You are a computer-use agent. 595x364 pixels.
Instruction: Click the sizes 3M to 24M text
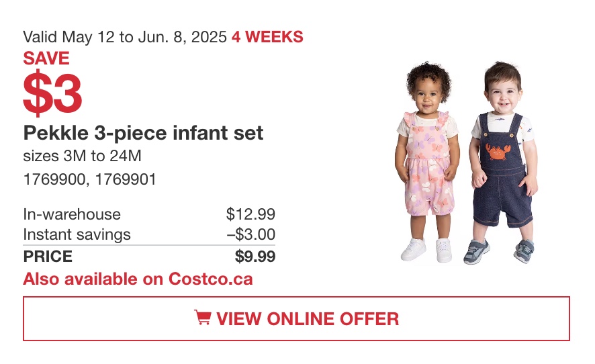pos(82,156)
